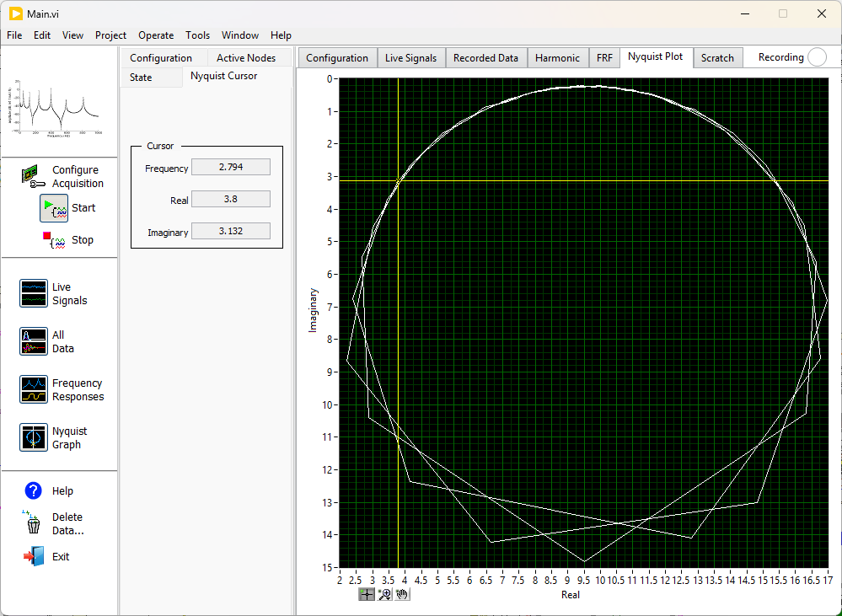This screenshot has width=842, height=616.
Task: Click the Main.vi LabVIEW title icon
Action: 15,14
